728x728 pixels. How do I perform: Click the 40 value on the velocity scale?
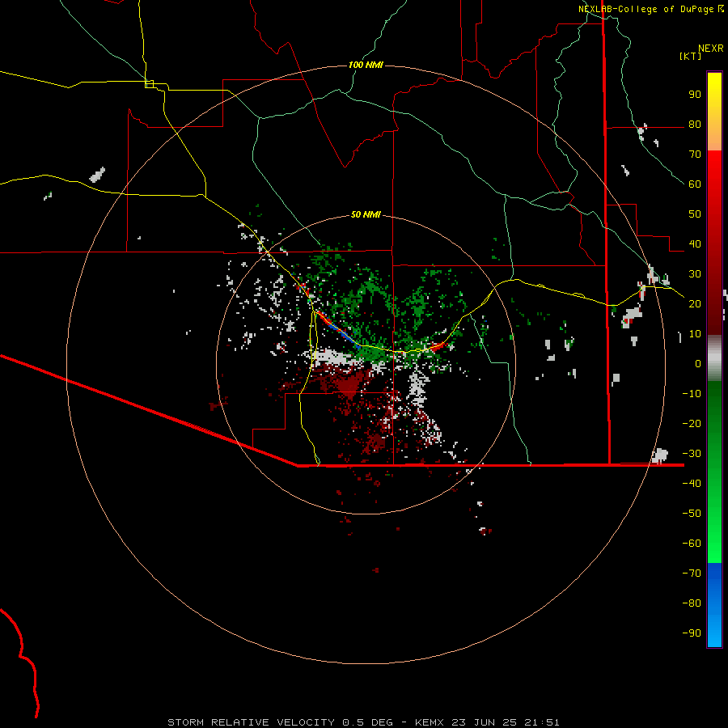pos(695,243)
